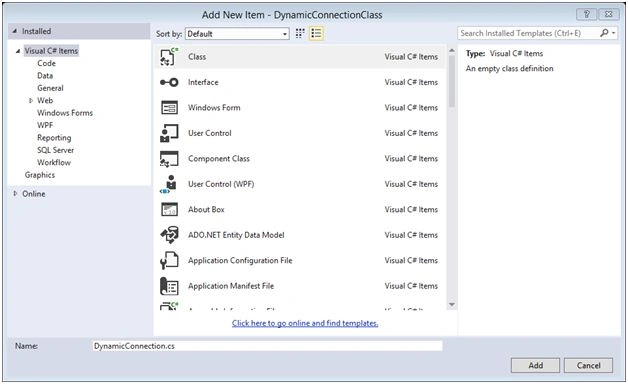
Task: Select the Web category label
Action: (45, 101)
